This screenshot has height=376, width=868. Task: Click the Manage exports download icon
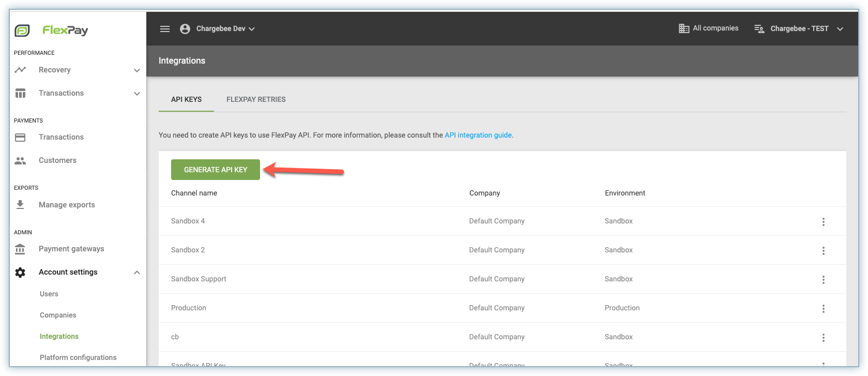20,205
